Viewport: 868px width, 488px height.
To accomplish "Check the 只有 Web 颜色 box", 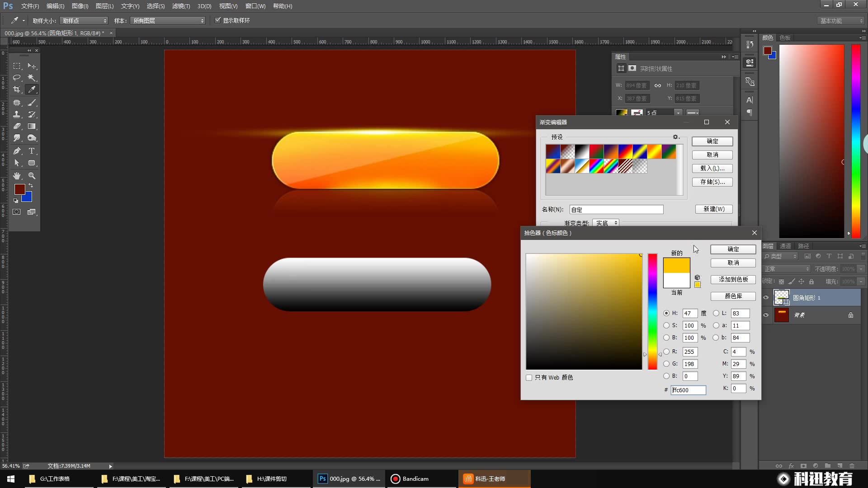I will pyautogui.click(x=529, y=378).
